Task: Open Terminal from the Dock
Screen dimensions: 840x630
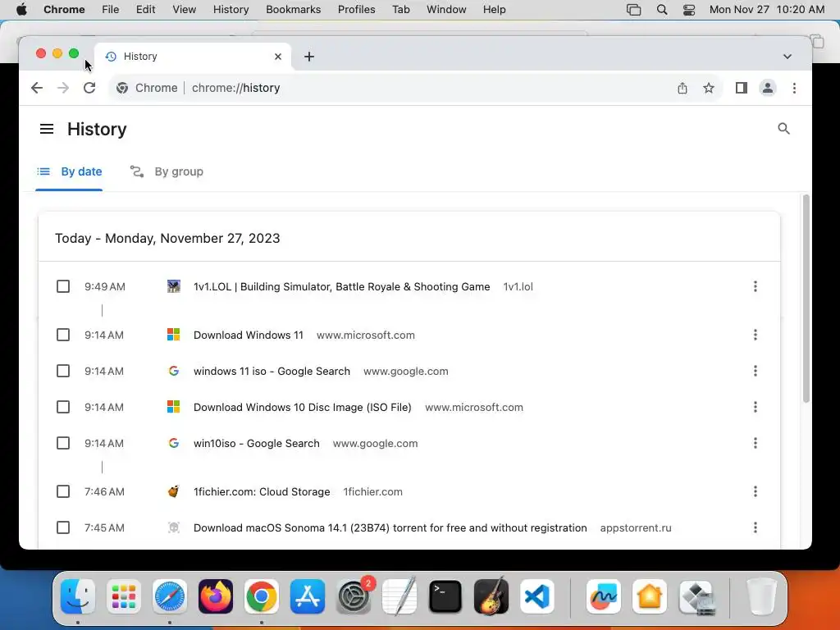Action: (x=445, y=596)
